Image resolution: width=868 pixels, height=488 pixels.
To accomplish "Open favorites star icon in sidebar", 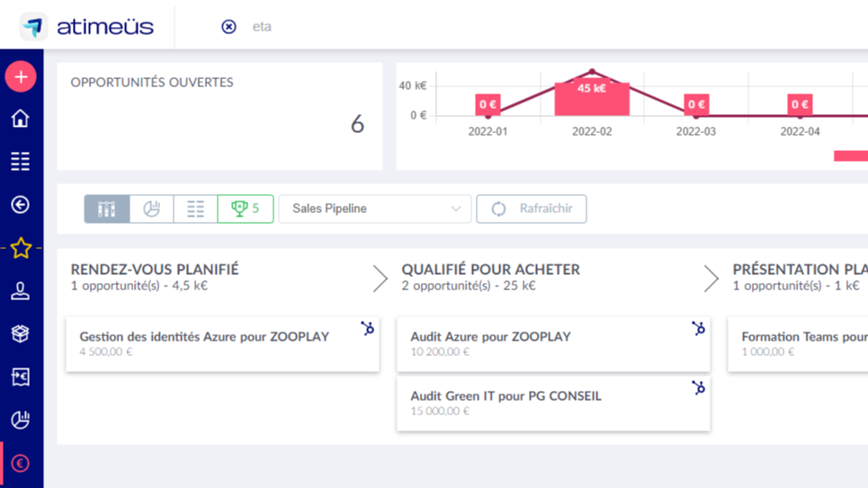I will tap(21, 248).
